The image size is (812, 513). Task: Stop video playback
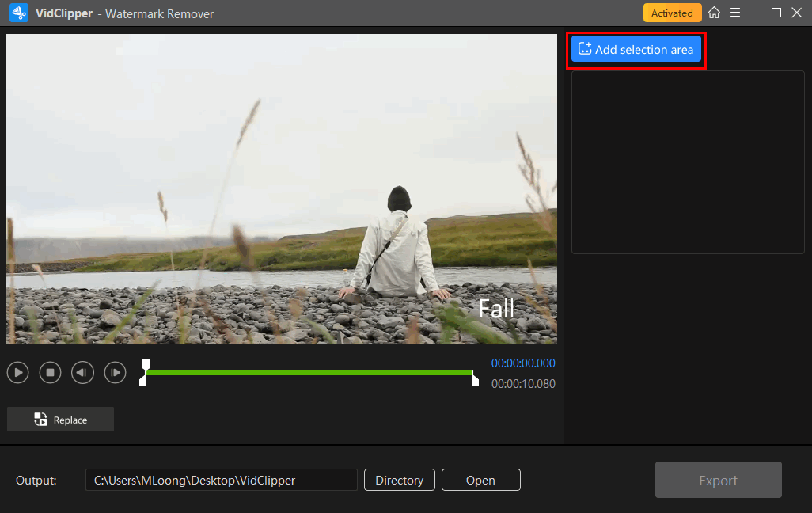[51, 372]
